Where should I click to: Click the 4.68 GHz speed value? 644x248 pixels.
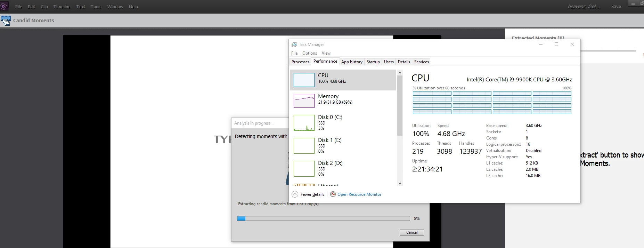tap(451, 134)
